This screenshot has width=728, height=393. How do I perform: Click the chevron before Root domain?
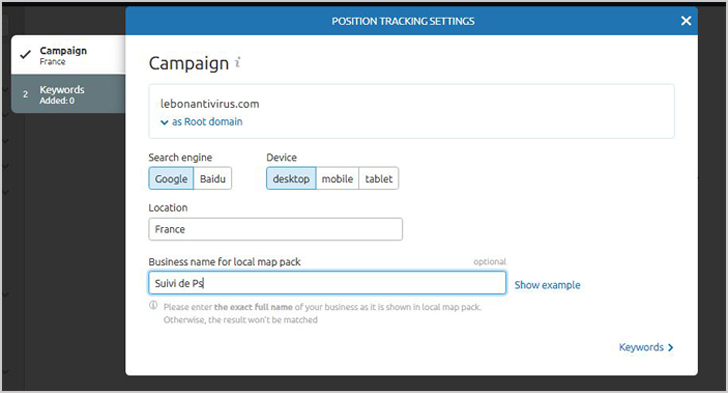[164, 122]
